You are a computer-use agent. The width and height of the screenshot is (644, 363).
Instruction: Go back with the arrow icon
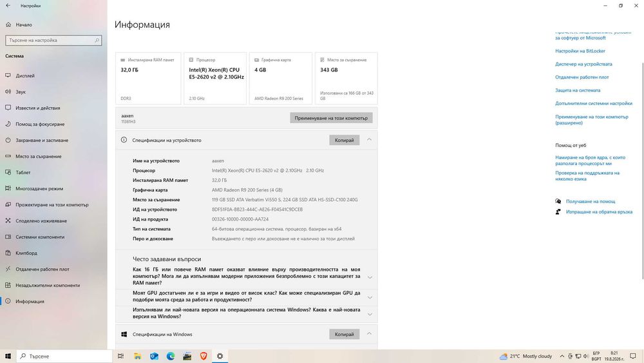tap(8, 6)
